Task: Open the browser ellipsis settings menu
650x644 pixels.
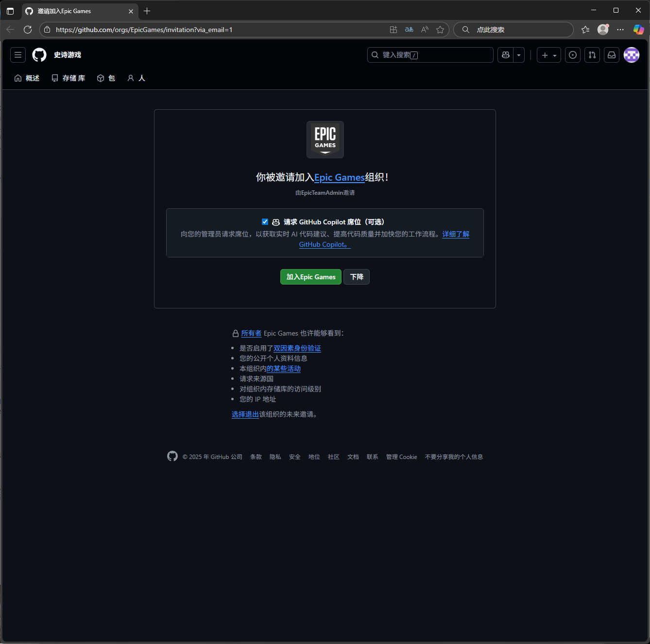Action: [x=620, y=30]
